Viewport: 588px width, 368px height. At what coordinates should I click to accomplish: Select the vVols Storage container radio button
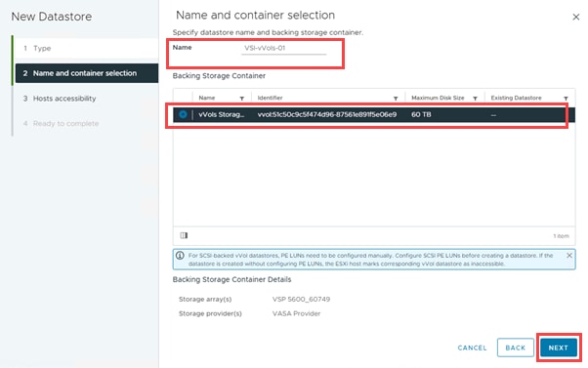[x=183, y=114]
